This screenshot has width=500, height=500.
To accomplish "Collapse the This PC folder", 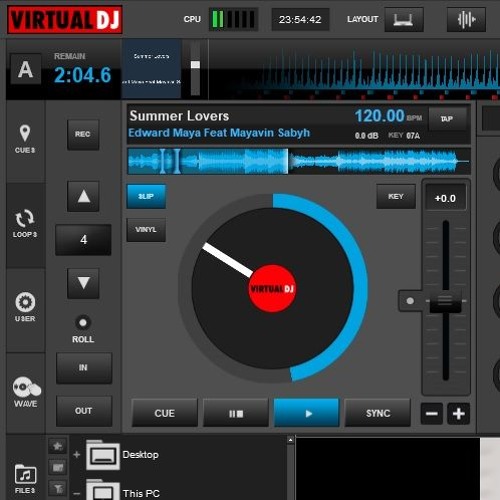I will (x=77, y=493).
